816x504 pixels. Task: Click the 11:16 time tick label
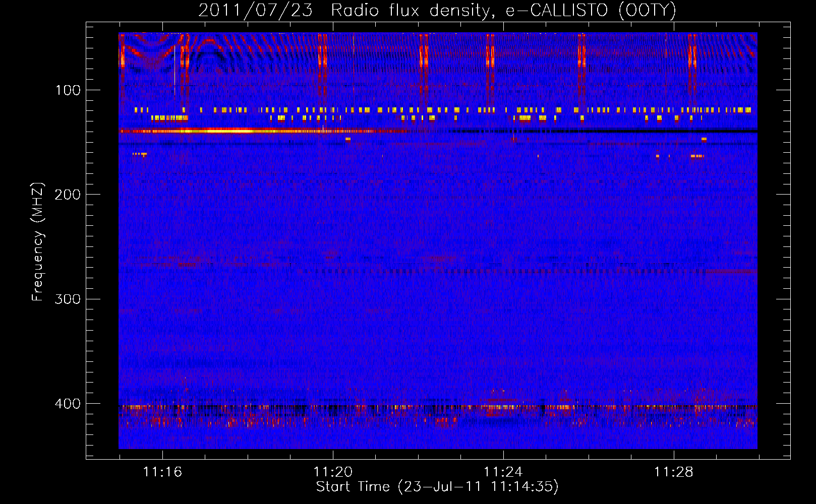pos(162,472)
